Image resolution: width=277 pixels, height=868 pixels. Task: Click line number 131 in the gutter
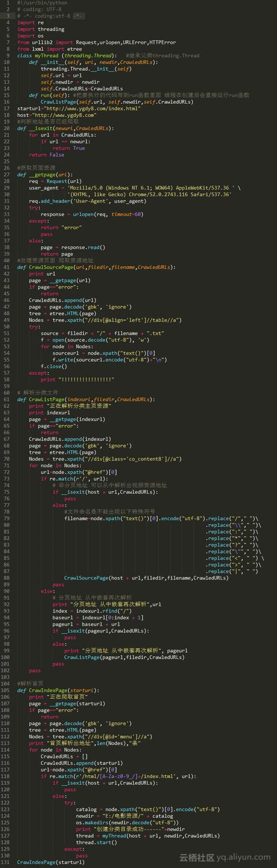(6, 862)
